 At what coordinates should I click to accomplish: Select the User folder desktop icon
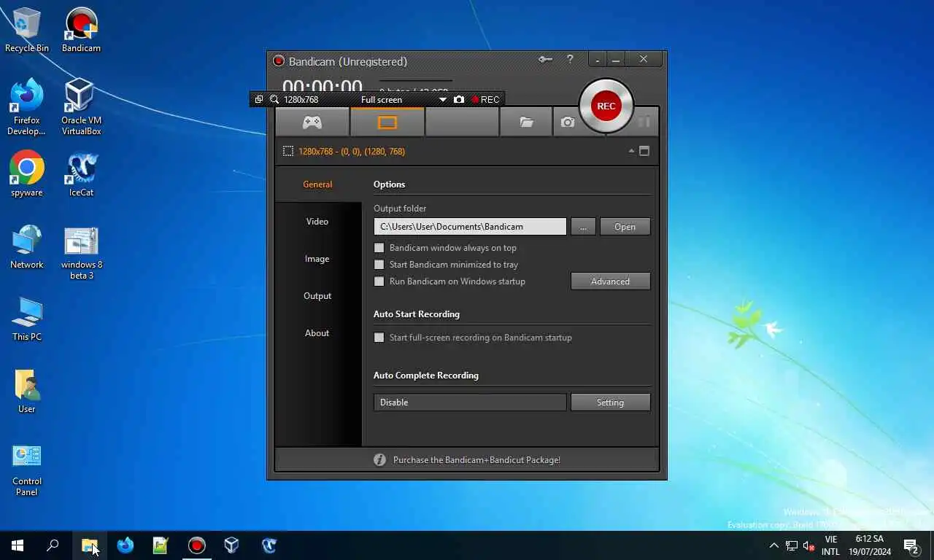coord(27,391)
